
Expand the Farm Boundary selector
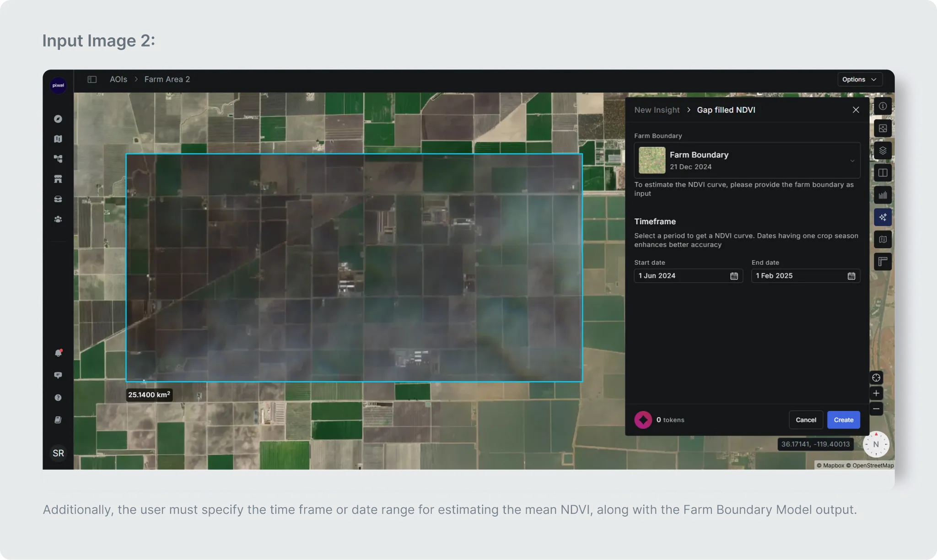(747, 160)
